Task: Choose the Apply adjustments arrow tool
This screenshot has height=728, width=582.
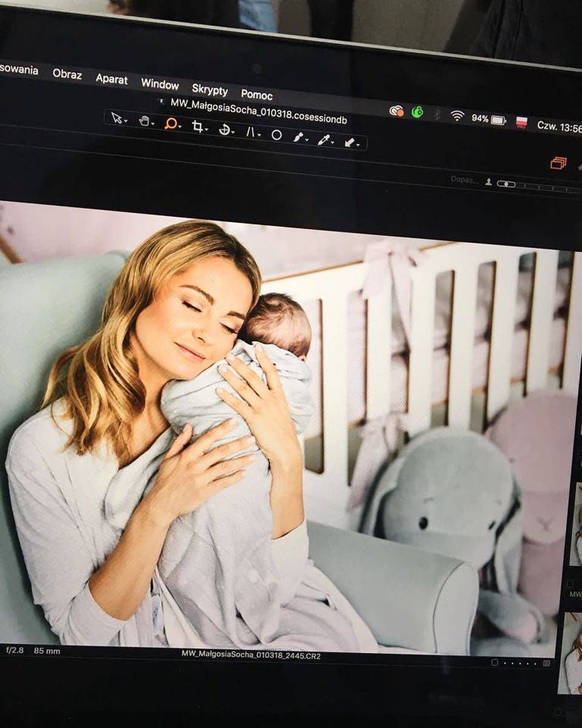Action: coord(349,143)
